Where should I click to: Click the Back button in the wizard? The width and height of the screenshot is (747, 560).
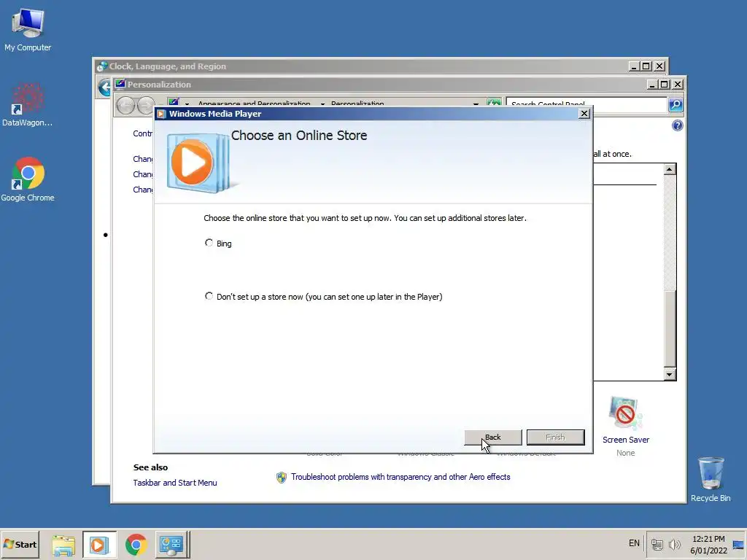pos(493,437)
